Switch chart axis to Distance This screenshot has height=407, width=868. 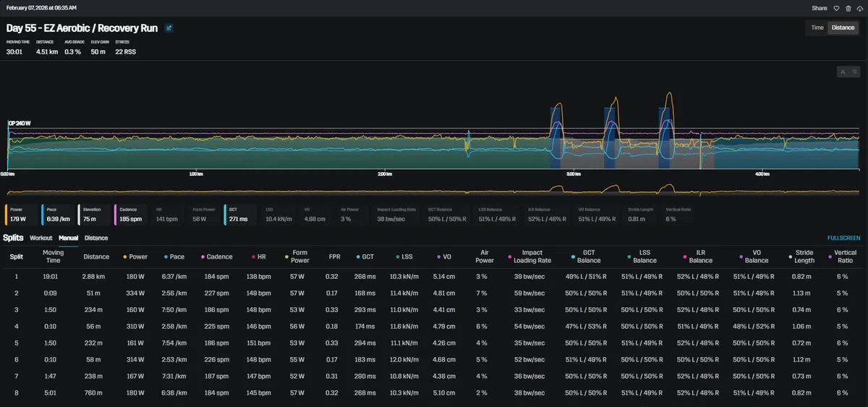843,28
